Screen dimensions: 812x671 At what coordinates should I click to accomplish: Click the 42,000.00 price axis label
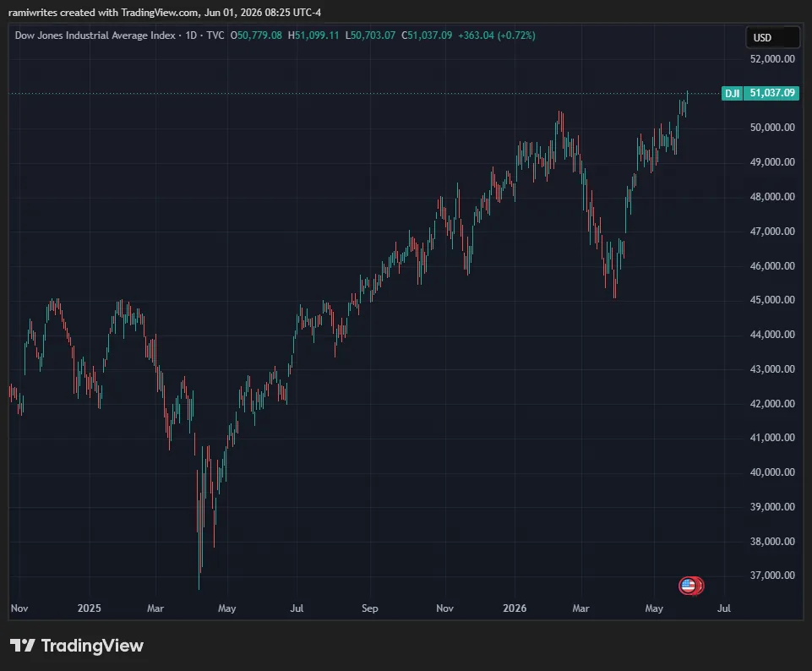[x=772, y=404]
